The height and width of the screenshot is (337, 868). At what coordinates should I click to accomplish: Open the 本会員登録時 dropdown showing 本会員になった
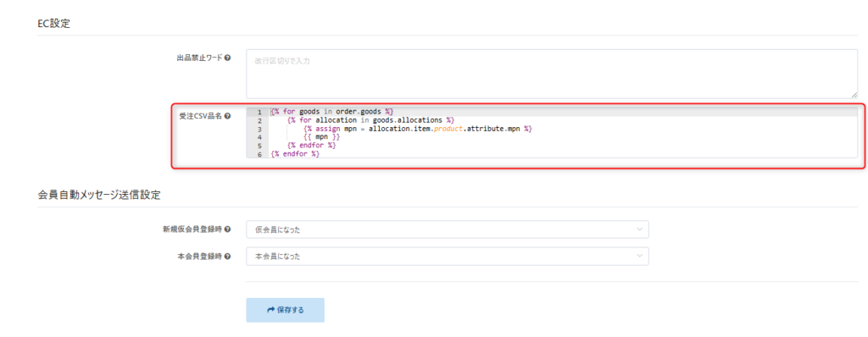[x=448, y=257]
